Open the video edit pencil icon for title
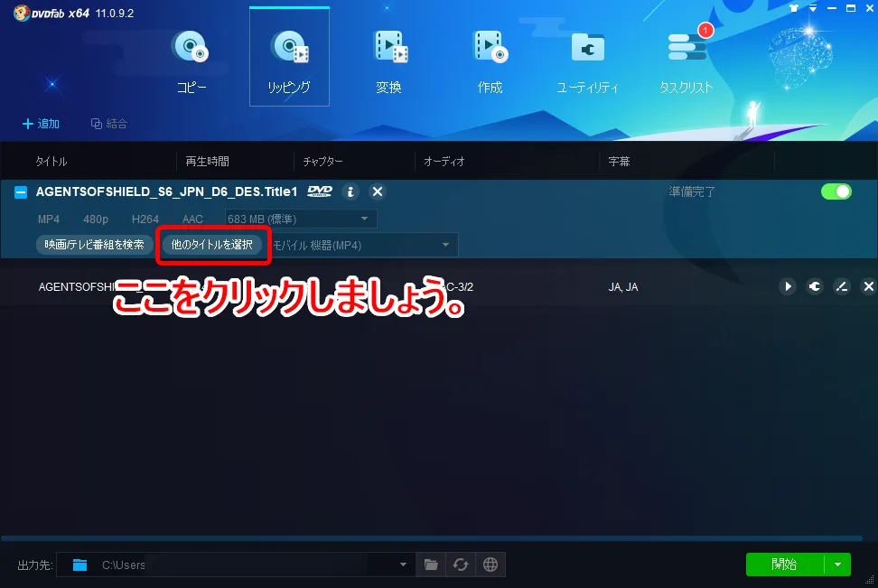The image size is (878, 588). pyautogui.click(x=842, y=286)
